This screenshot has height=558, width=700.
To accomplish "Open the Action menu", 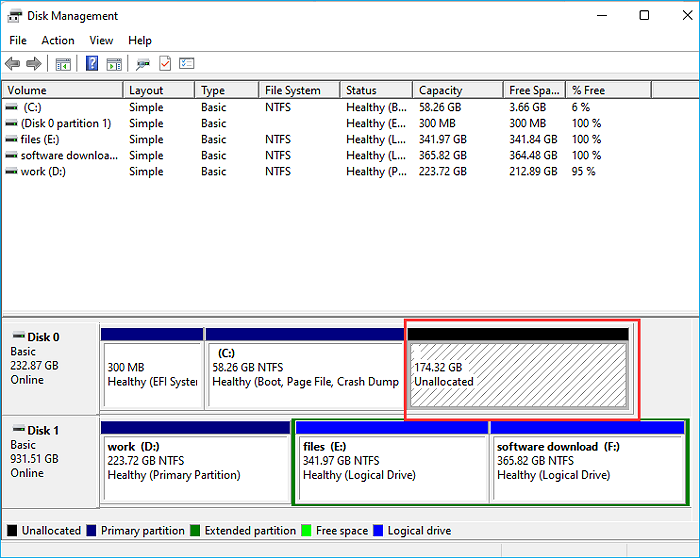I will [x=58, y=40].
